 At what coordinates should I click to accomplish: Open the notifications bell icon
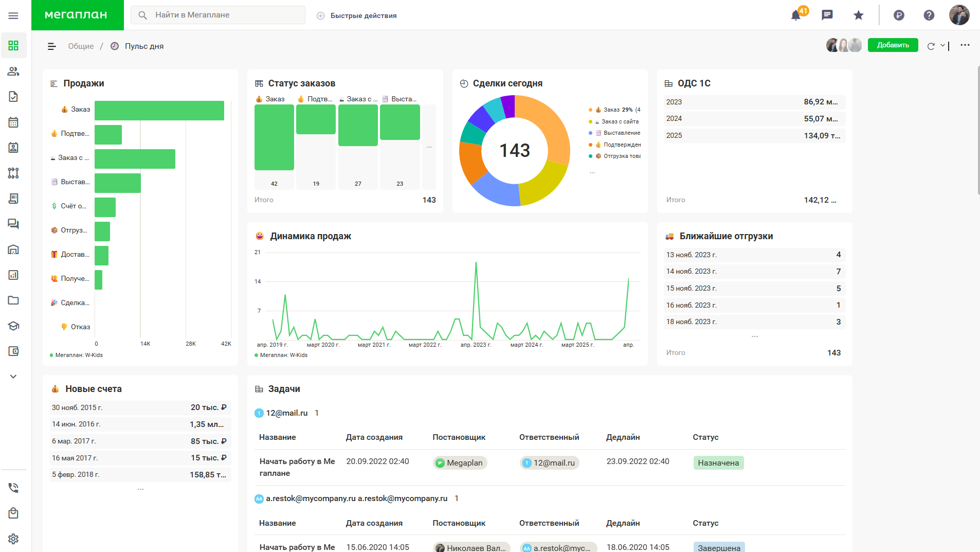click(795, 15)
